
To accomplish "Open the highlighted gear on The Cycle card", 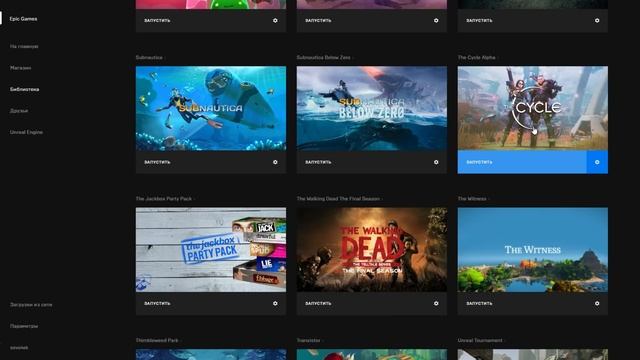I will point(597,162).
